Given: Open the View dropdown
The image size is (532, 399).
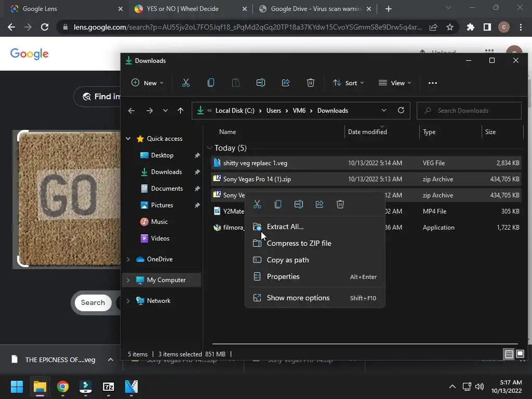Looking at the screenshot, I should point(395,83).
